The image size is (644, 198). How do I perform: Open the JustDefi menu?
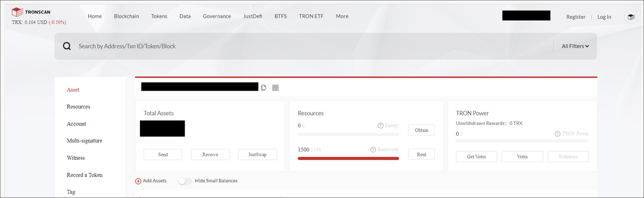(x=253, y=16)
